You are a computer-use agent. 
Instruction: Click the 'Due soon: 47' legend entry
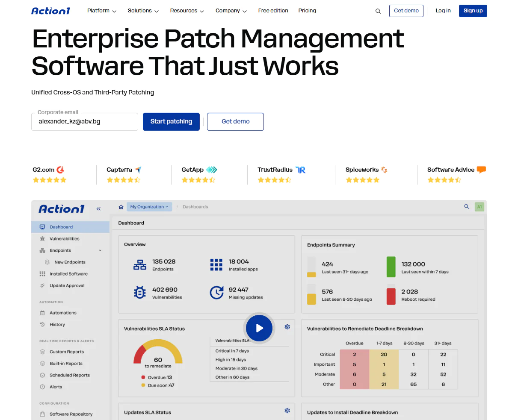click(x=158, y=385)
